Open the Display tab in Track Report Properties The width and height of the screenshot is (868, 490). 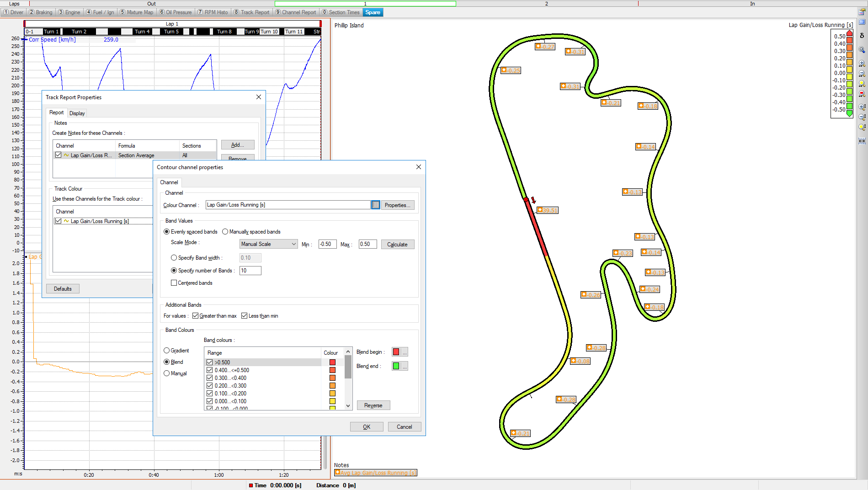coord(77,112)
